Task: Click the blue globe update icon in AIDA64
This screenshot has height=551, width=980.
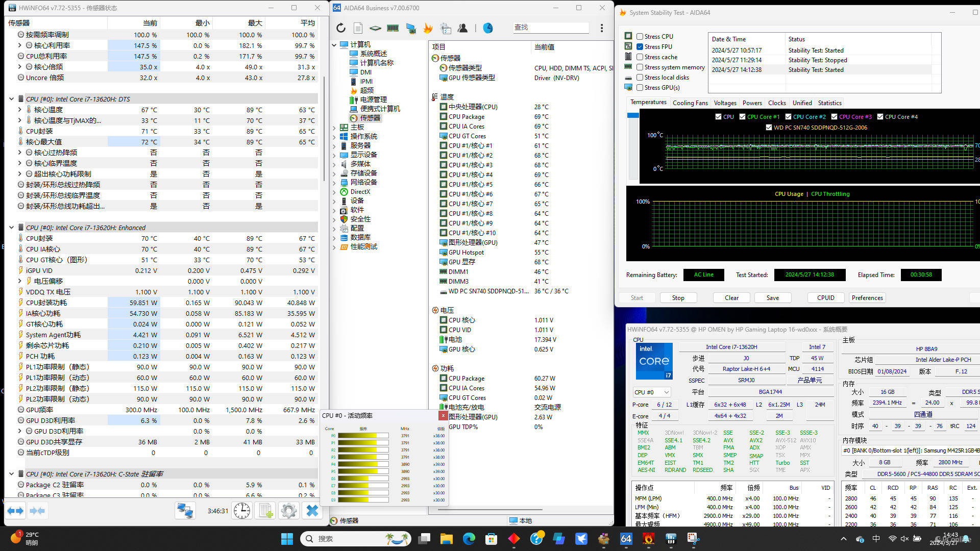Action: pyautogui.click(x=488, y=28)
